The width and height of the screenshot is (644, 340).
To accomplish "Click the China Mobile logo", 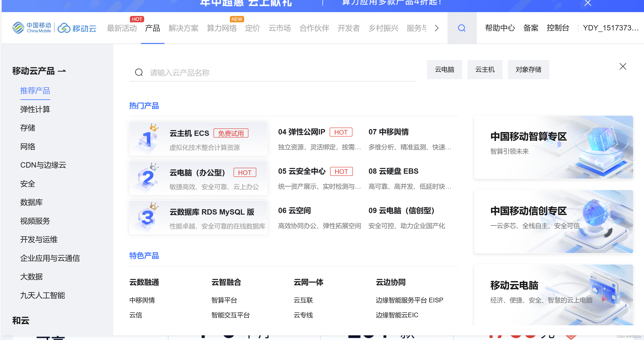I will click(32, 28).
